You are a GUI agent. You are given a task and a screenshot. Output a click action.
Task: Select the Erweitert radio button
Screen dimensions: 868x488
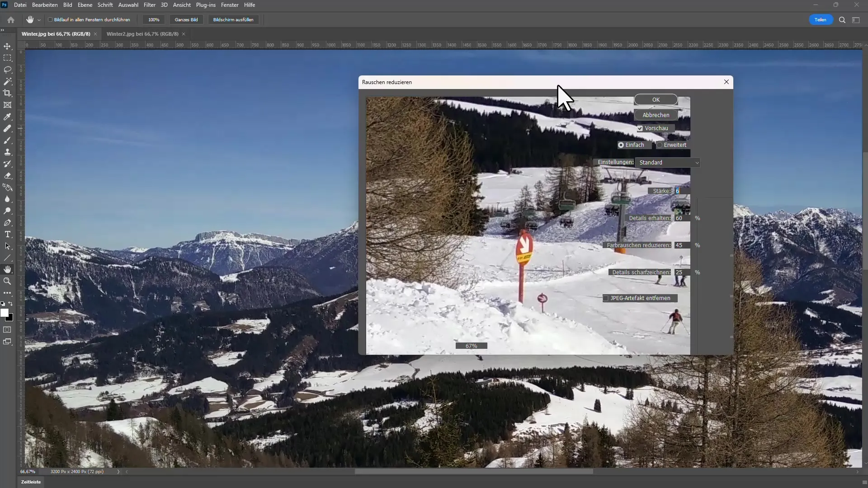660,145
